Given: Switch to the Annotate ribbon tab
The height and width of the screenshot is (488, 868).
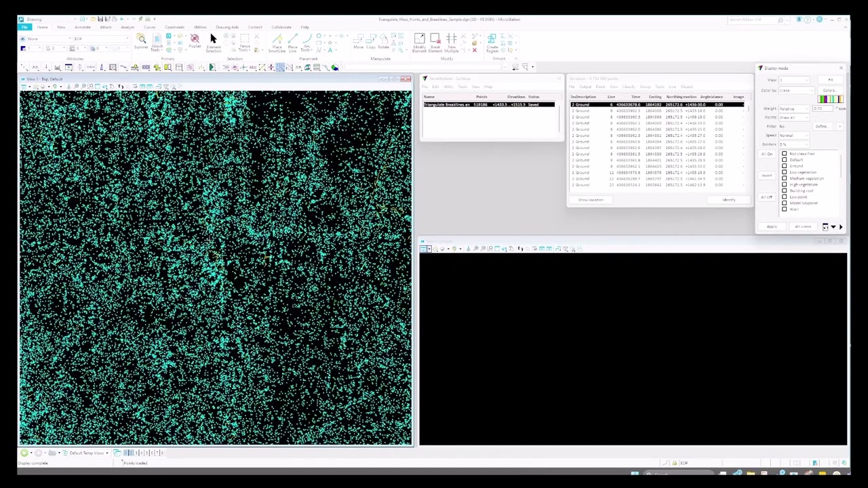Looking at the screenshot, I should [x=82, y=27].
